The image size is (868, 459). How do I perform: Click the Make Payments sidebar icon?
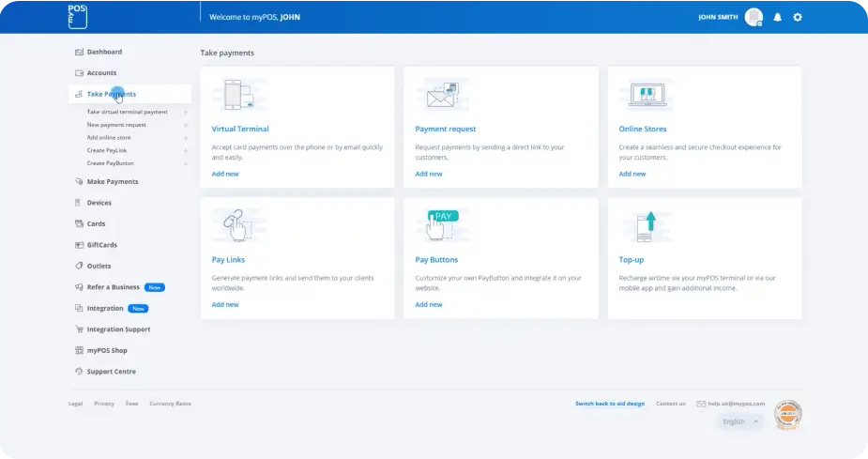pyautogui.click(x=79, y=181)
